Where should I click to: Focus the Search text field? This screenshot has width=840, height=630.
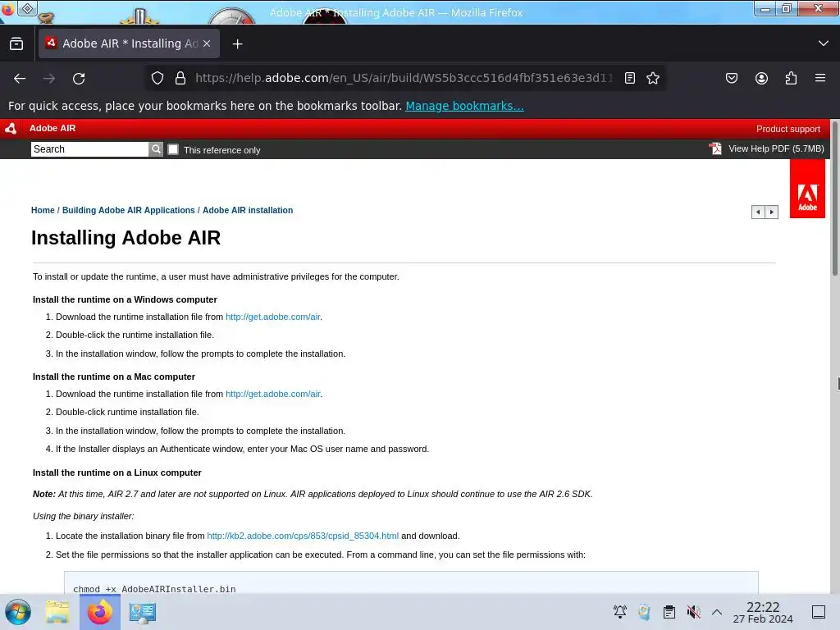coord(89,149)
